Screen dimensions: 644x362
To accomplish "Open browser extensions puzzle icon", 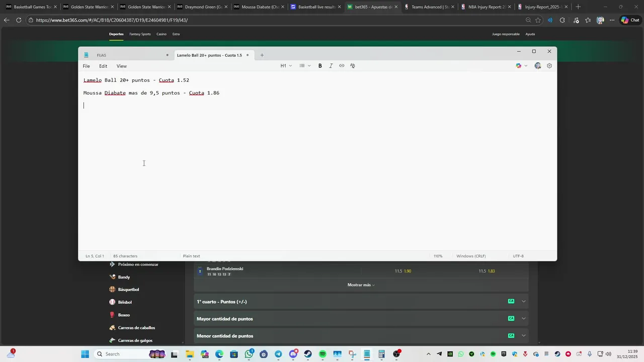I will point(562,20).
